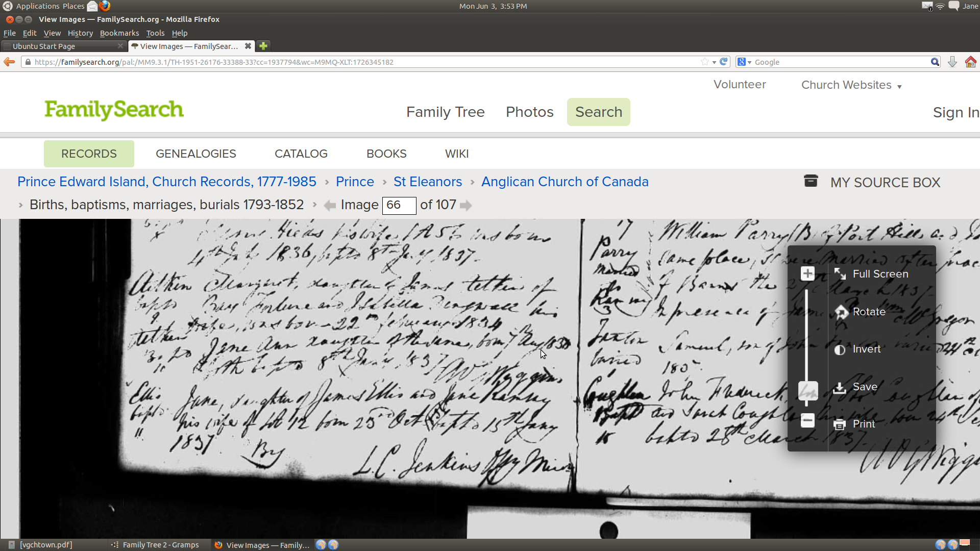Click the Full Screen icon

click(840, 274)
